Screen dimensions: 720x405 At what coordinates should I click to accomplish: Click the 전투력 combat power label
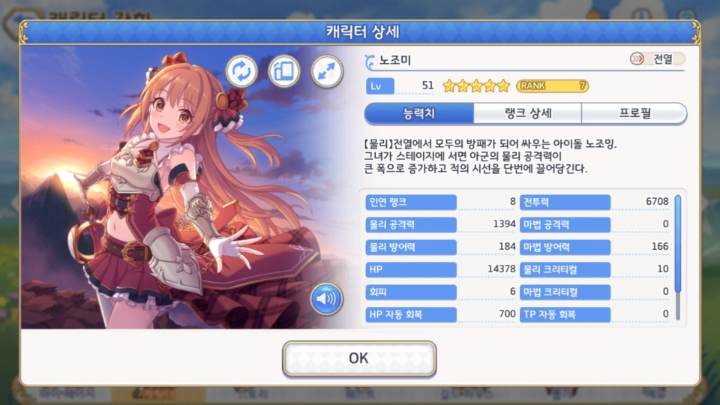point(565,202)
